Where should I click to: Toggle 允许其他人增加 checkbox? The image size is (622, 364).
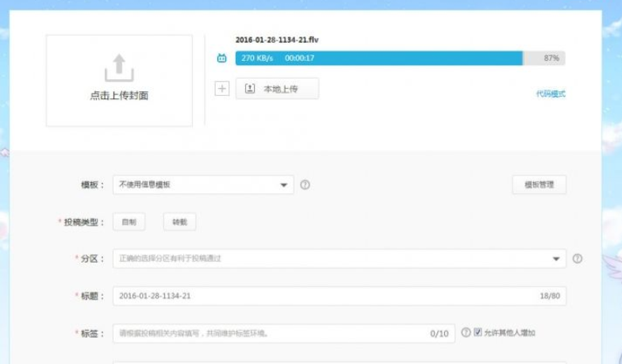pyautogui.click(x=478, y=332)
